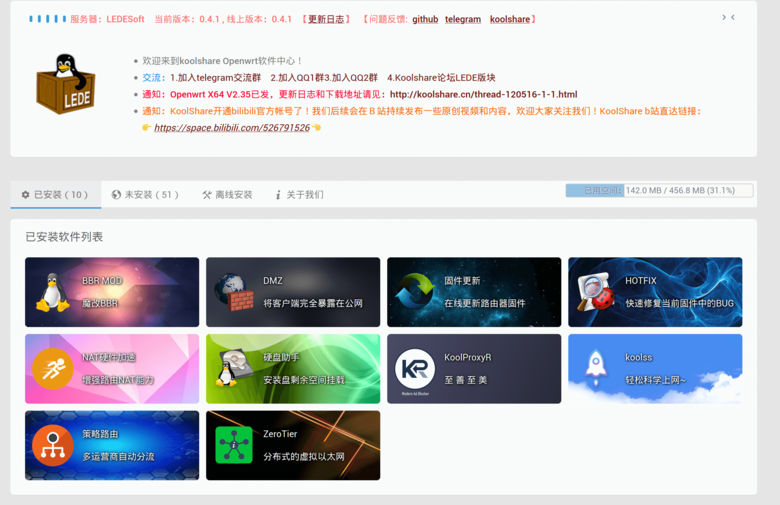Open the koolss 轻松科学上网 card
This screenshot has width=780, height=505.
click(x=655, y=369)
